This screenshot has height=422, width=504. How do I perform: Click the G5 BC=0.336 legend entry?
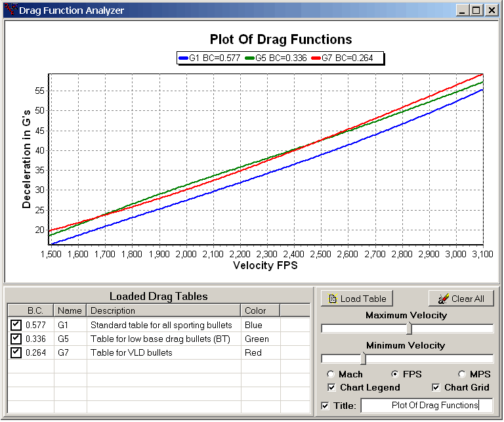(x=276, y=58)
